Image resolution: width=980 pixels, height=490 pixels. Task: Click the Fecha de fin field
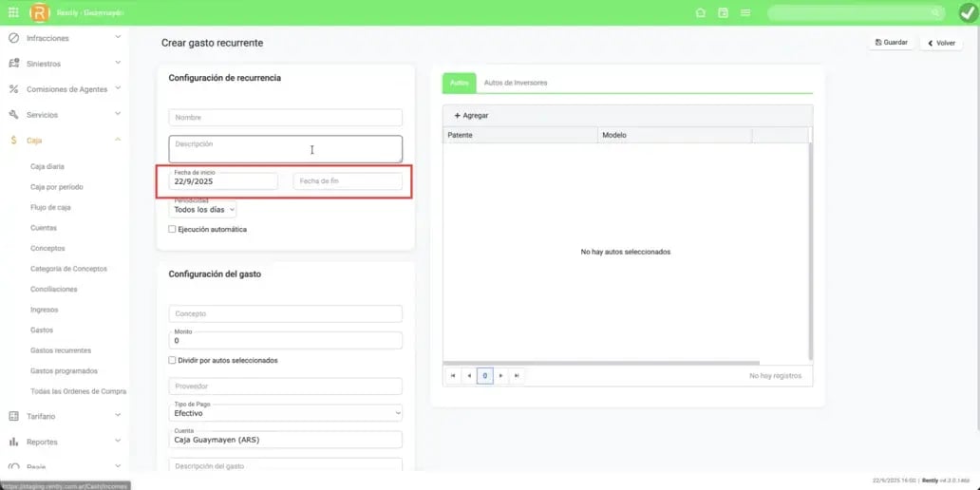pos(348,180)
